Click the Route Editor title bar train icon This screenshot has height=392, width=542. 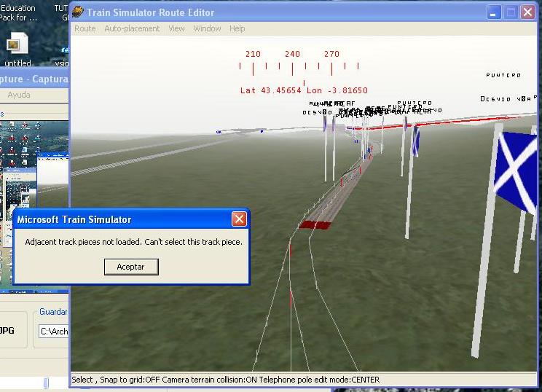click(x=79, y=12)
